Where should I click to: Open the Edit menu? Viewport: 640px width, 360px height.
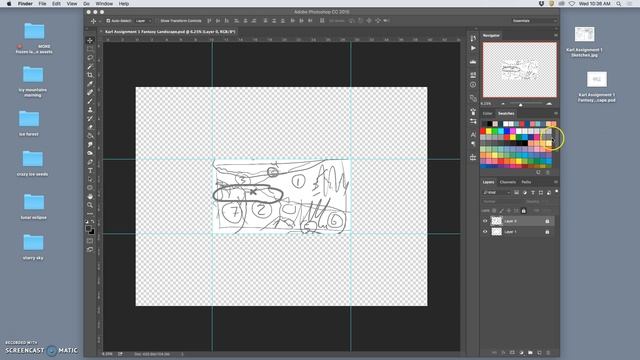tap(56, 4)
